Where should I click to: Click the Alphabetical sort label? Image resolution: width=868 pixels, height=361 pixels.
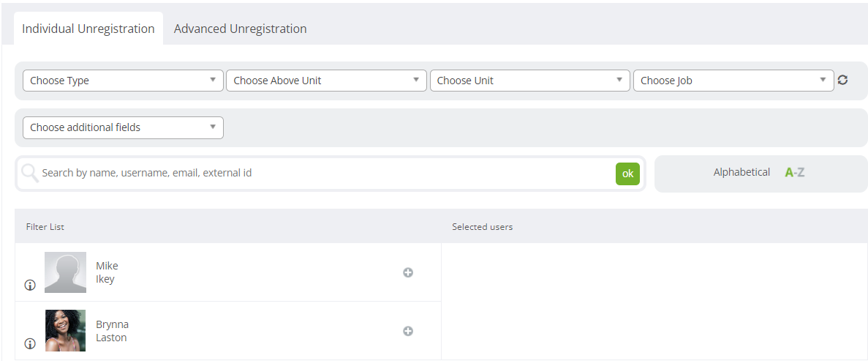pos(741,173)
